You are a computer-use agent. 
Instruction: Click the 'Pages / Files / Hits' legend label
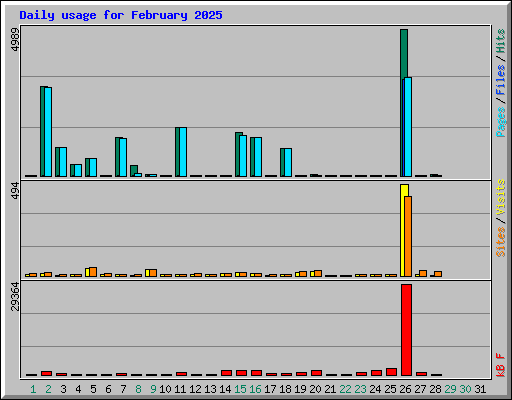500,83
